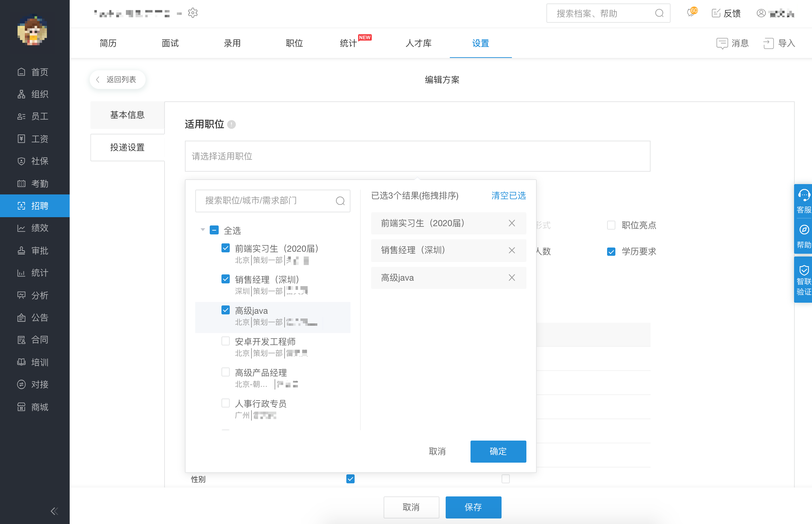Image resolution: width=812 pixels, height=524 pixels.
Task: Open 工资 in the sidebar
Action: 35,139
